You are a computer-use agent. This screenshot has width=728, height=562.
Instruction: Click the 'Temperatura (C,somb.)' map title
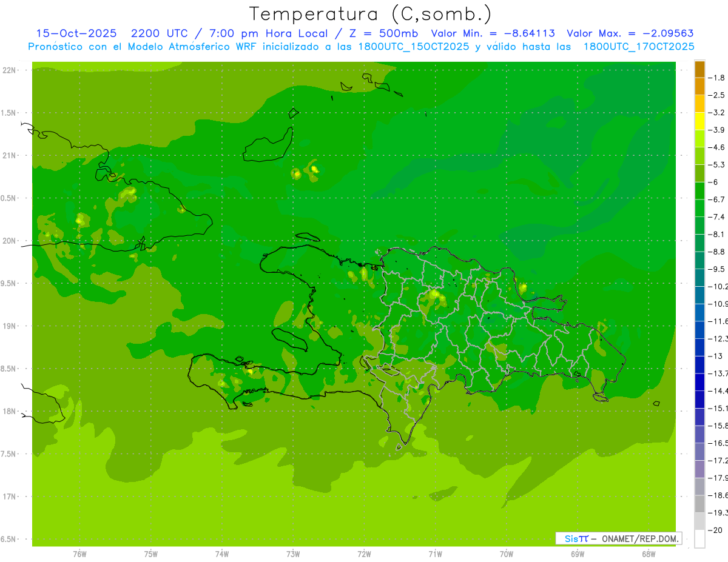pos(370,14)
